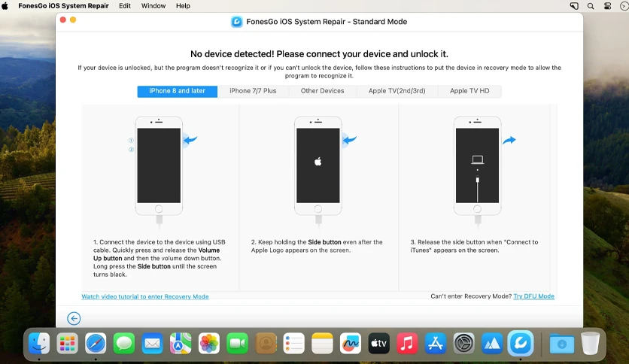Screen dimensions: 629x364
Task: Click the 'No device detected!' heading
Action: [319, 54]
